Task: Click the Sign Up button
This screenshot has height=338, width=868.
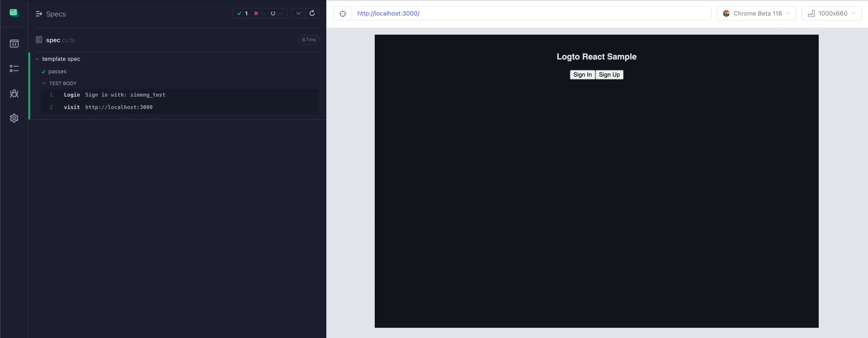Action: tap(609, 74)
